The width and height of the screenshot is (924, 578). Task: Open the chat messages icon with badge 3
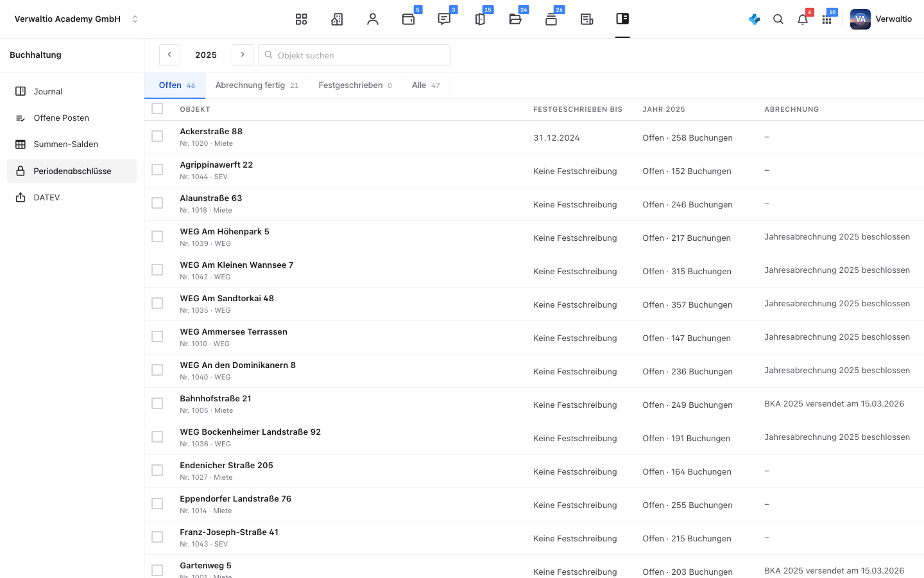[444, 19]
